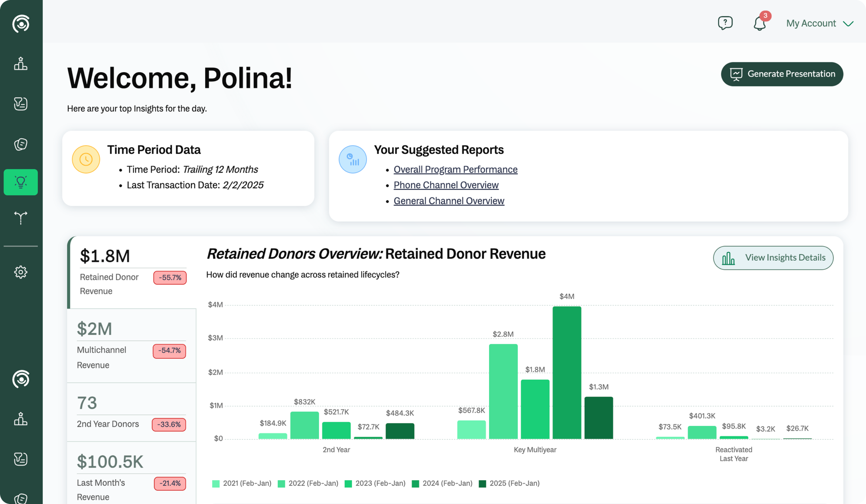The height and width of the screenshot is (504, 866).
Task: Open Overall Program Performance report link
Action: click(x=455, y=169)
